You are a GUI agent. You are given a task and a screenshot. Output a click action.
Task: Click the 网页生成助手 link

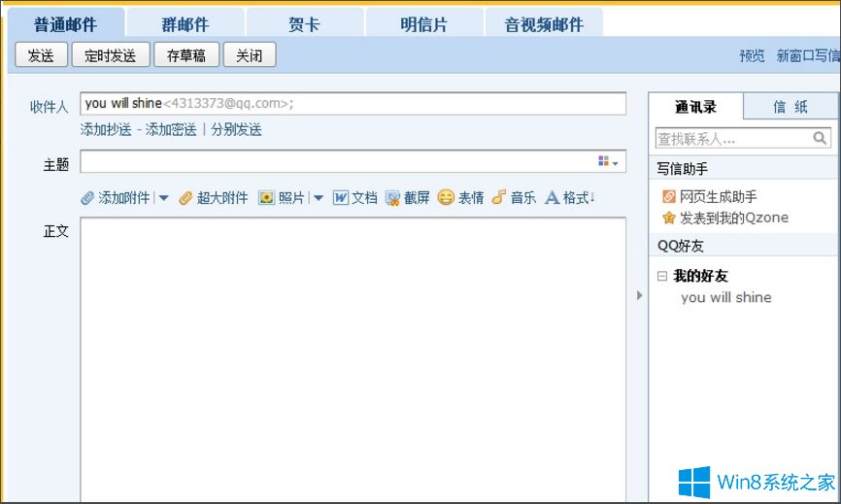pos(719,197)
